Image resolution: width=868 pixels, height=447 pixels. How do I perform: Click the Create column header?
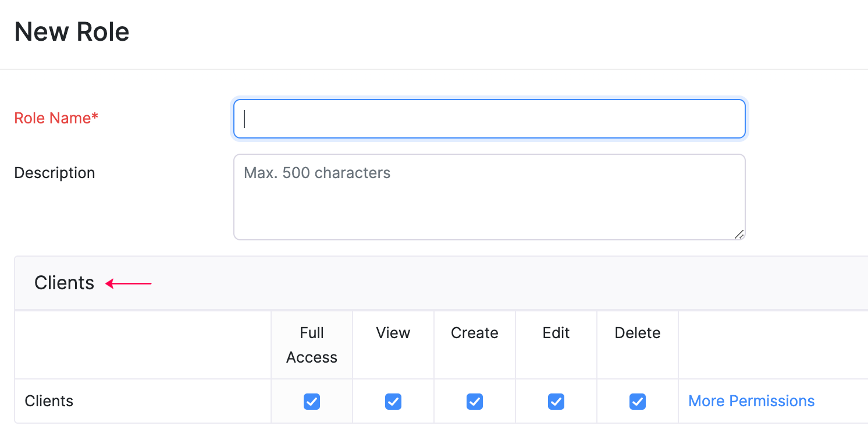pos(475,333)
